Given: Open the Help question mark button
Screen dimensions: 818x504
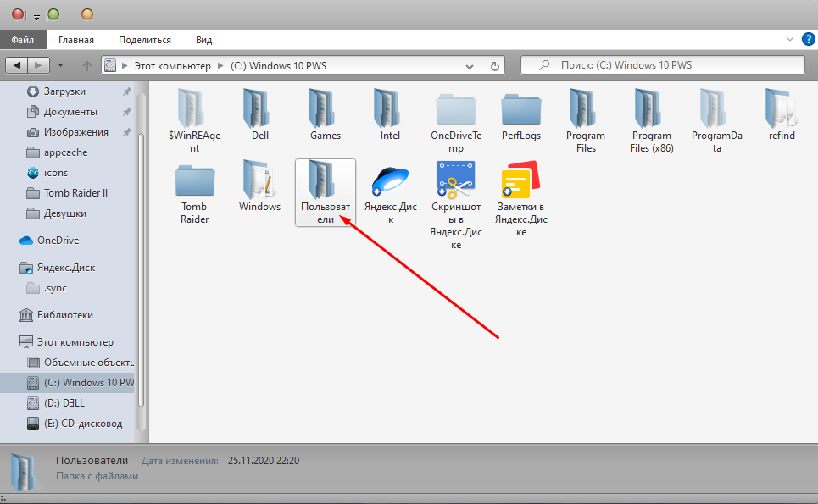Looking at the screenshot, I should pyautogui.click(x=808, y=39).
